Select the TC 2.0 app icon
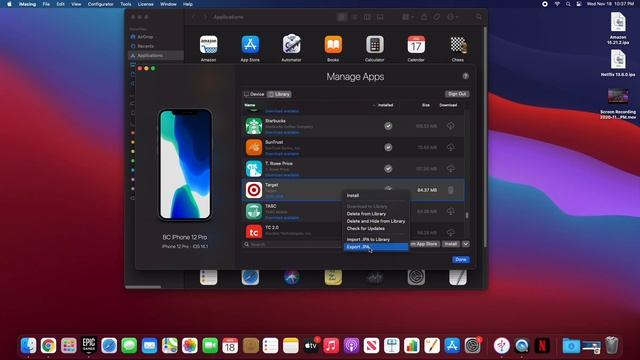 pyautogui.click(x=253, y=232)
